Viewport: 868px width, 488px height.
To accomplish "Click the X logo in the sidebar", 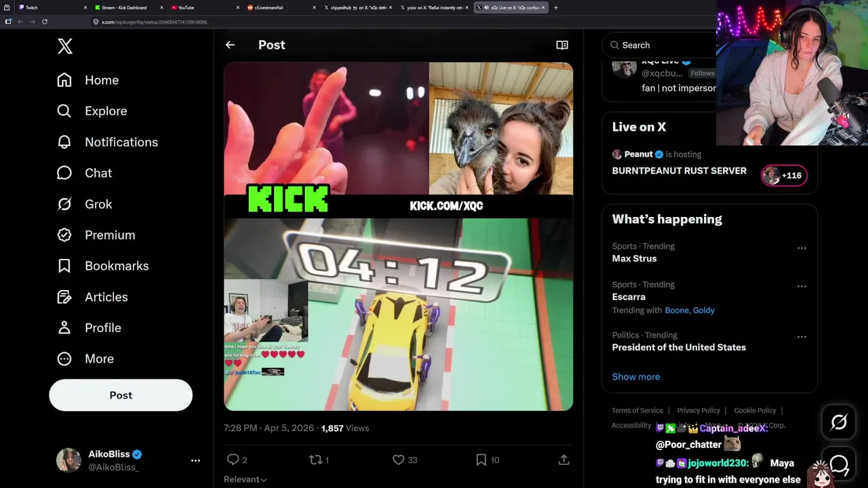I will (65, 46).
